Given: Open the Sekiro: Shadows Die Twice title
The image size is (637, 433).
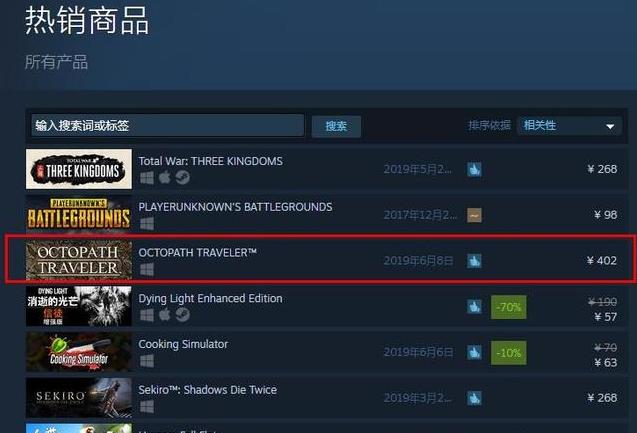Looking at the screenshot, I should click(x=208, y=390).
